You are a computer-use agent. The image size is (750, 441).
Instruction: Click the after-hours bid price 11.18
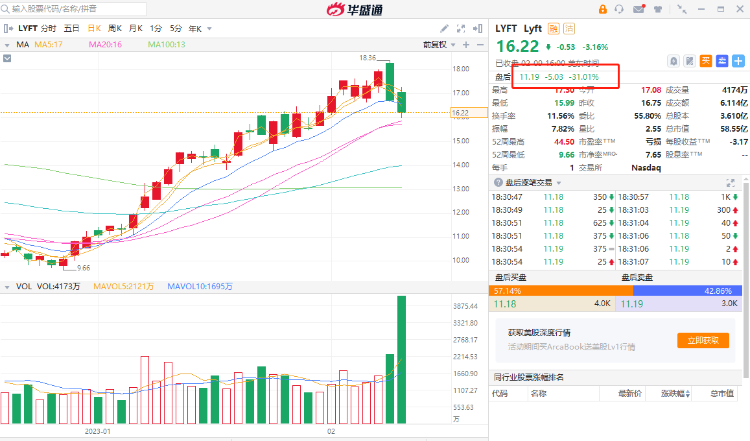[505, 304]
